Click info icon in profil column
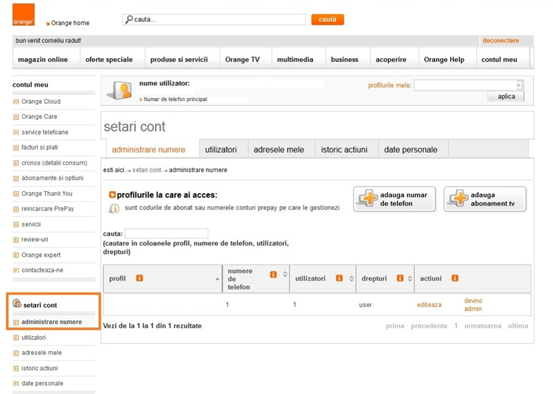This screenshot has height=394, width=553. coord(140,278)
